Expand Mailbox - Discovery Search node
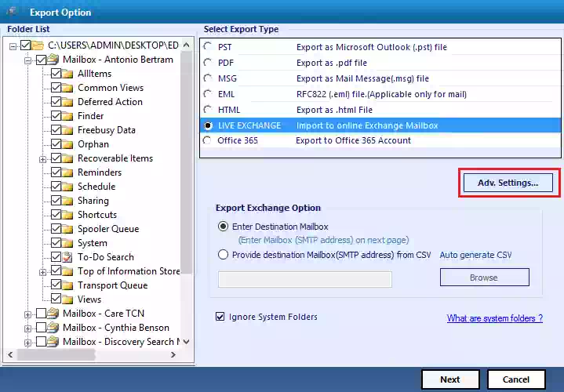Viewport: 564px width, 392px height. click(27, 343)
